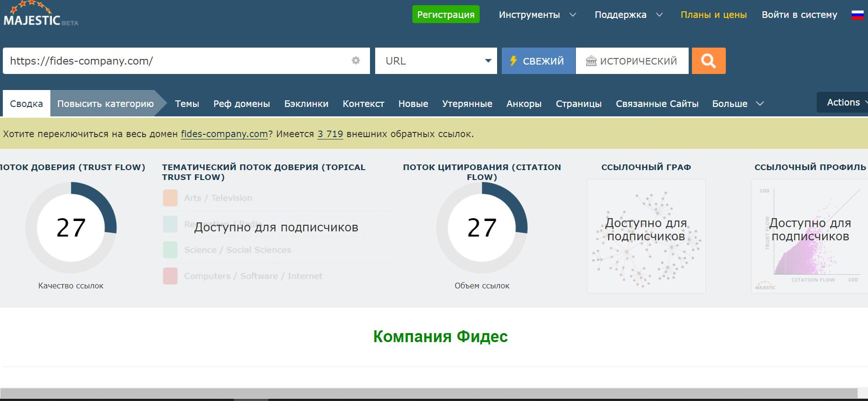
Task: Open the Russian flag language selector
Action: coord(857,15)
